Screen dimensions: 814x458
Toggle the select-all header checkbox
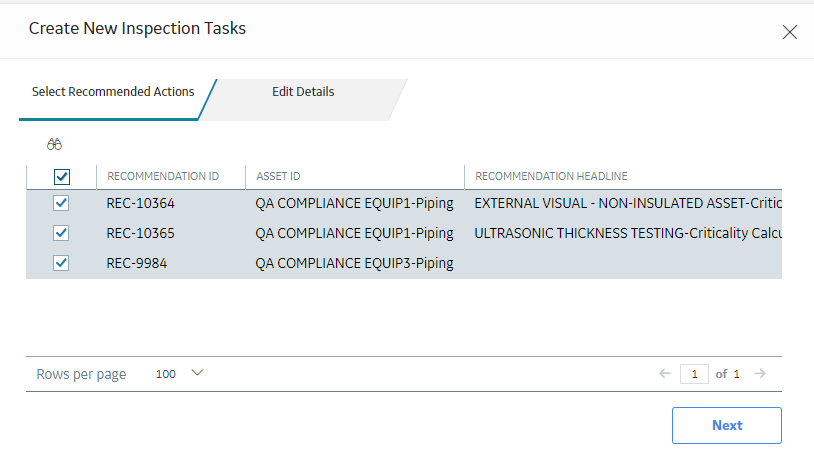point(62,177)
